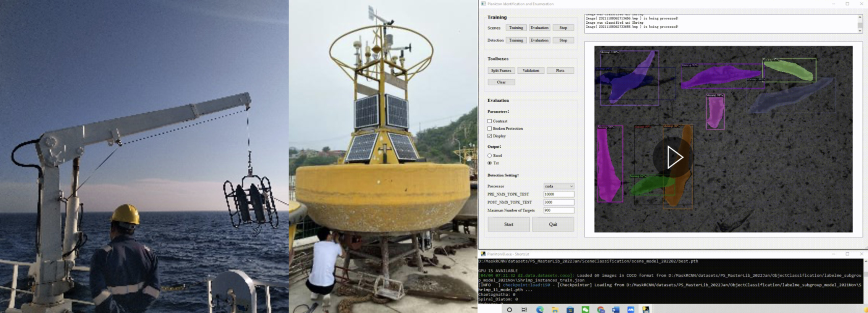
Task: Open File Explorer from the taskbar
Action: click(555, 310)
